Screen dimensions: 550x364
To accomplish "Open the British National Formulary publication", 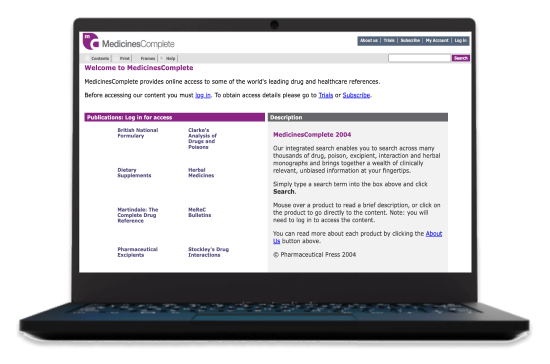I will (x=138, y=133).
